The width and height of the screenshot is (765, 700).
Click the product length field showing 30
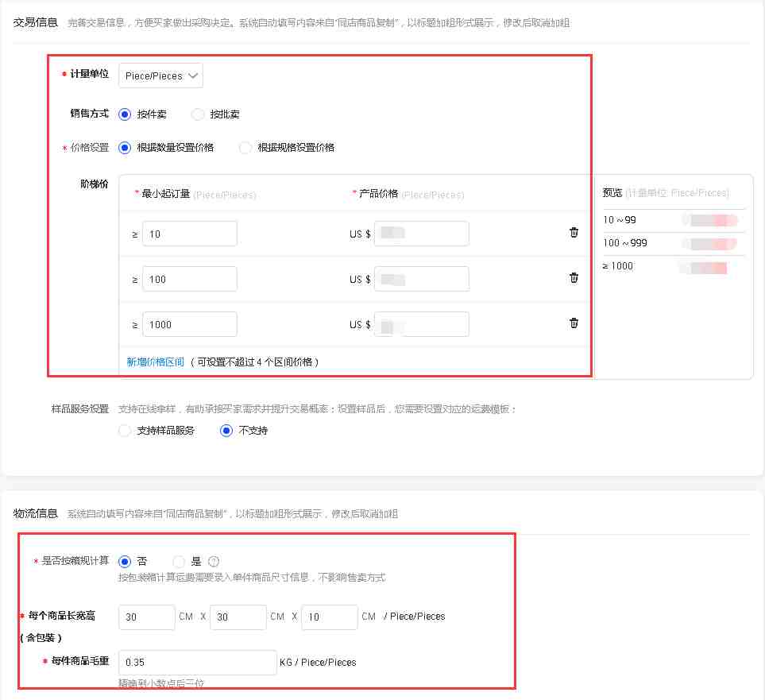point(147,617)
